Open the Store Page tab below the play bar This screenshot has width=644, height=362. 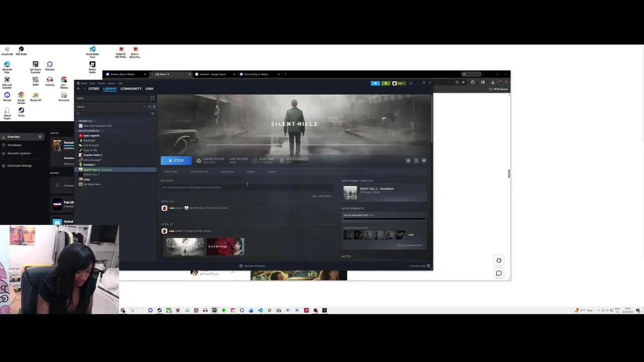point(171,171)
